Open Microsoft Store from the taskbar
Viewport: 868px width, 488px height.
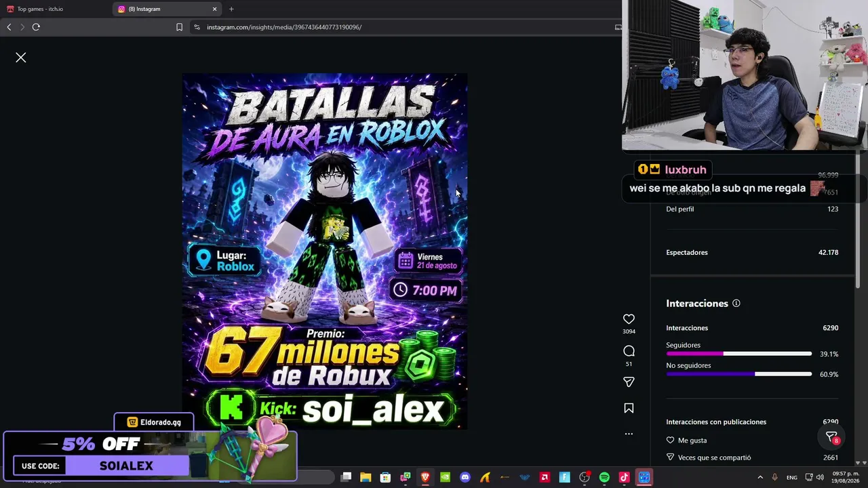point(385,477)
